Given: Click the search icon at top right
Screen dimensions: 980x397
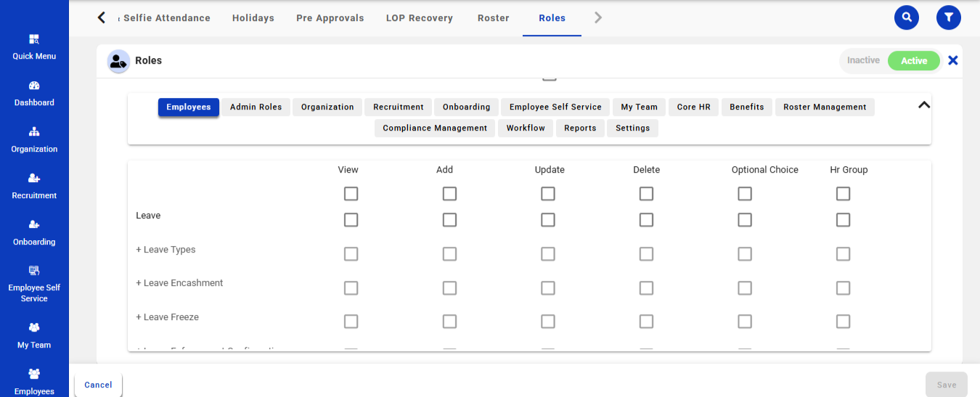Looking at the screenshot, I should [x=906, y=17].
